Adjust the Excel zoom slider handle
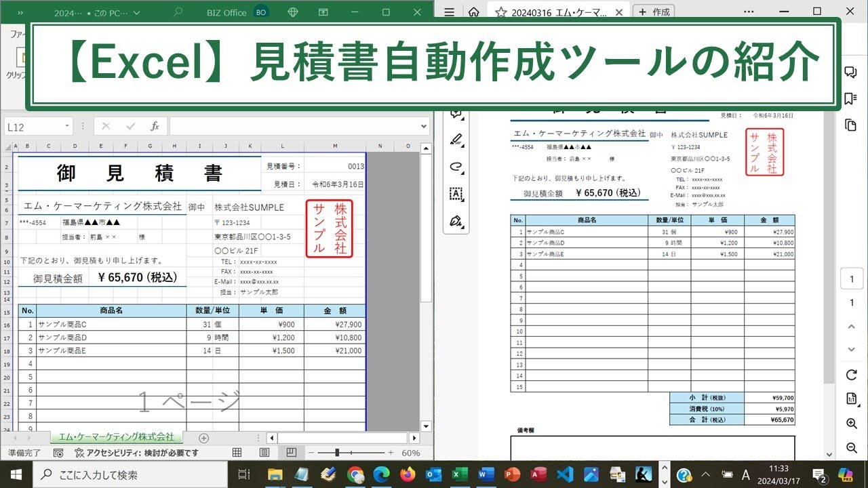Image resolution: width=868 pixels, height=488 pixels. click(x=338, y=453)
